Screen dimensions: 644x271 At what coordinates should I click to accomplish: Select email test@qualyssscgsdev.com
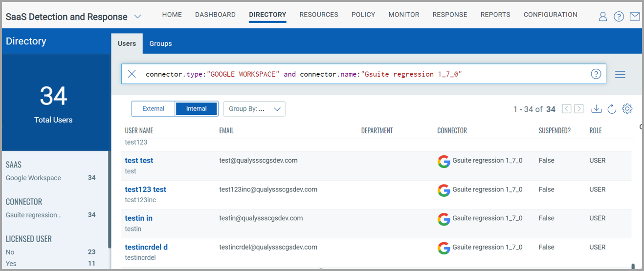pos(258,160)
